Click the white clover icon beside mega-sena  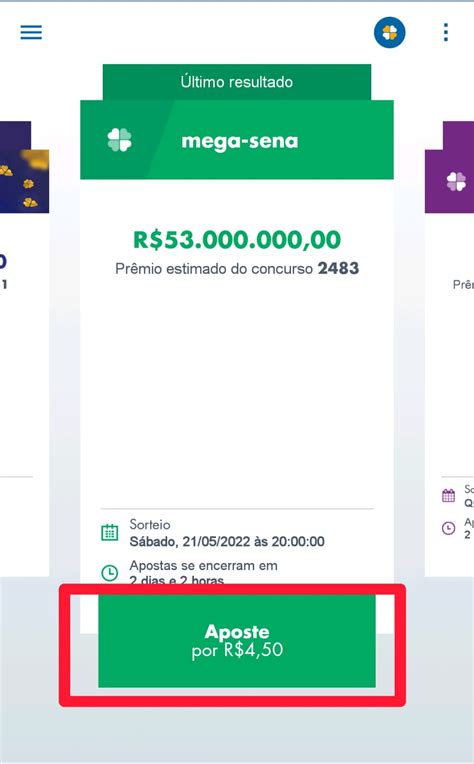tap(119, 140)
